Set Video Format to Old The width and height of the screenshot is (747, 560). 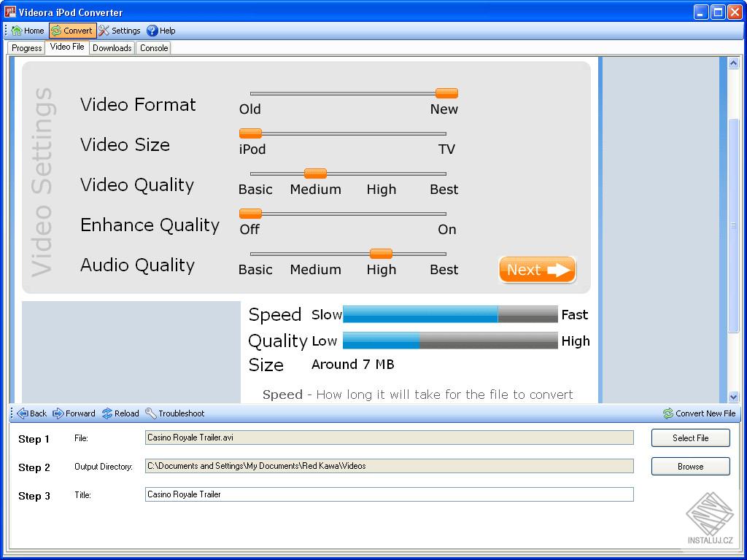[x=249, y=109]
